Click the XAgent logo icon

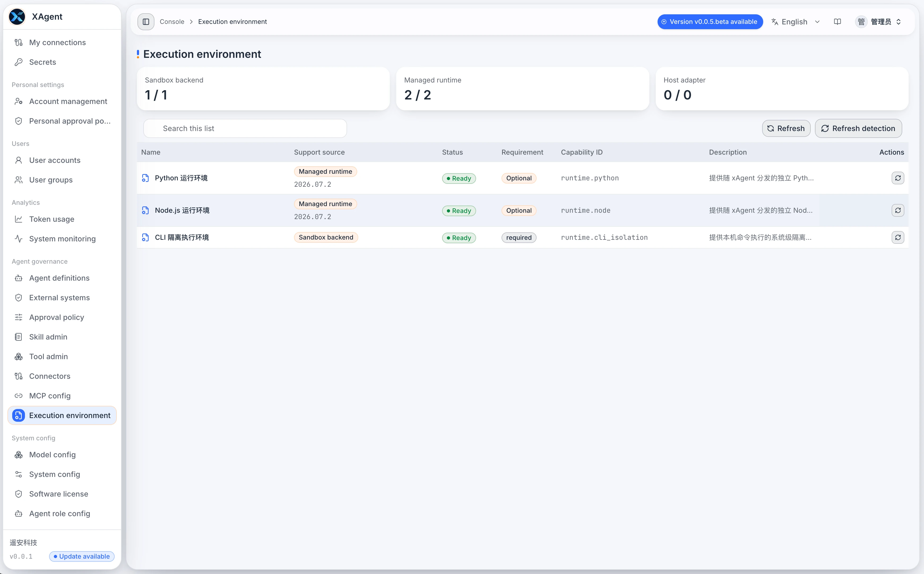[x=17, y=17]
